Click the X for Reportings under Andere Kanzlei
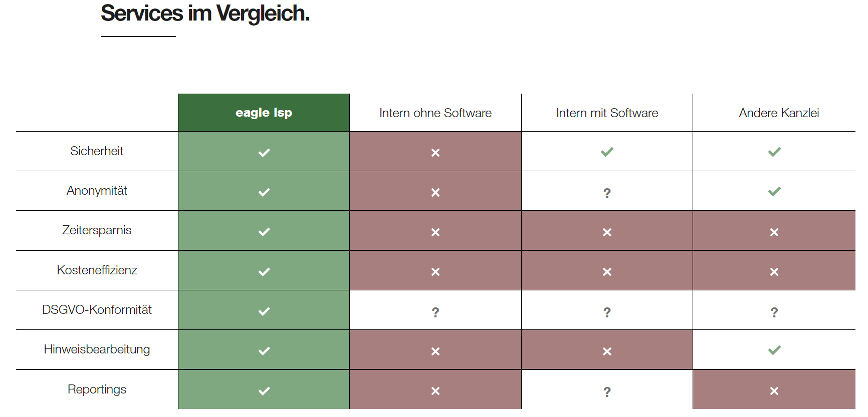The width and height of the screenshot is (868, 417). [774, 391]
